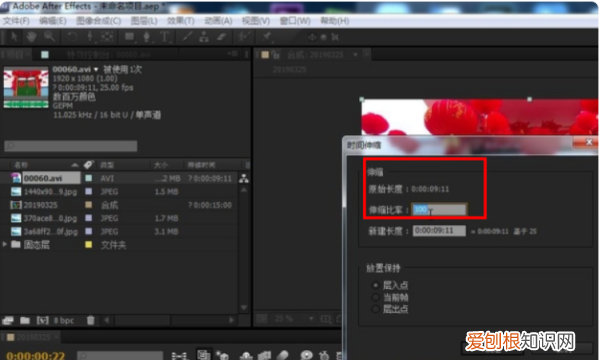Select the Clone Stamp tool
Image resolution: width=600 pixels, height=360 pixels.
pyautogui.click(x=204, y=37)
